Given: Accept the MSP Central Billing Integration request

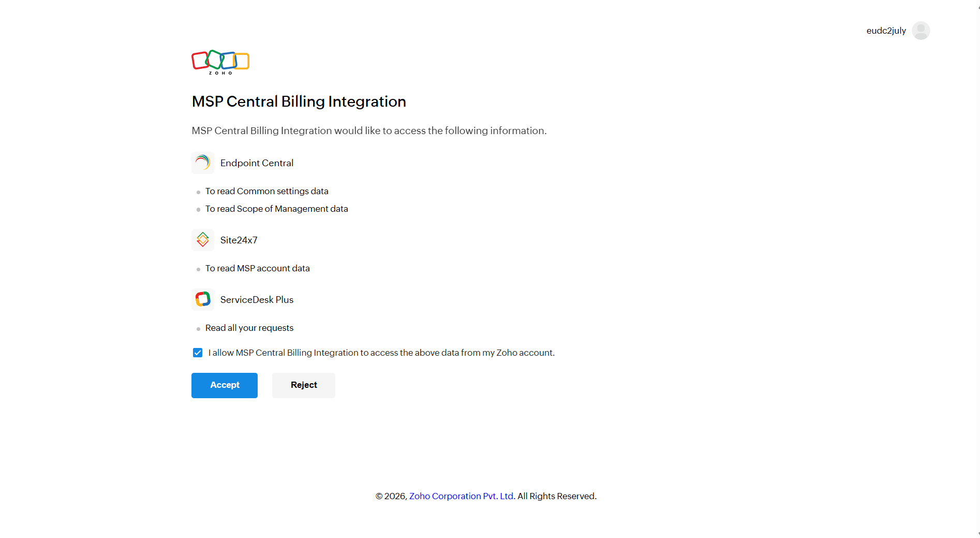Looking at the screenshot, I should pos(225,385).
